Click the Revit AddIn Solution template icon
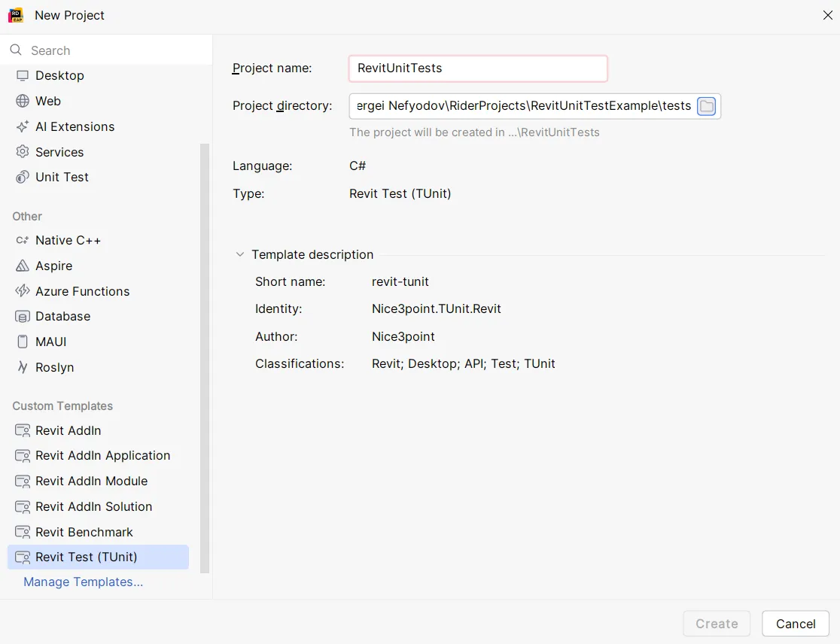 click(x=23, y=506)
